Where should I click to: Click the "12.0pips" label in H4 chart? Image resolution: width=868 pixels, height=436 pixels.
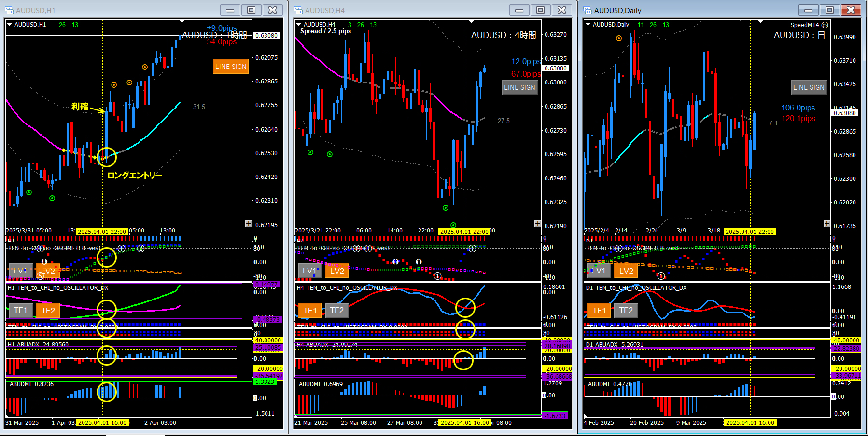click(x=526, y=61)
